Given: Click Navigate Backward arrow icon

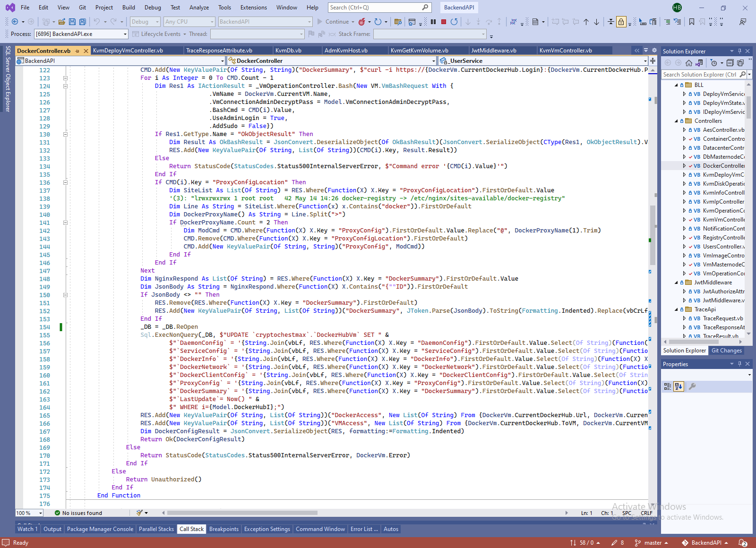Looking at the screenshot, I should point(15,22).
